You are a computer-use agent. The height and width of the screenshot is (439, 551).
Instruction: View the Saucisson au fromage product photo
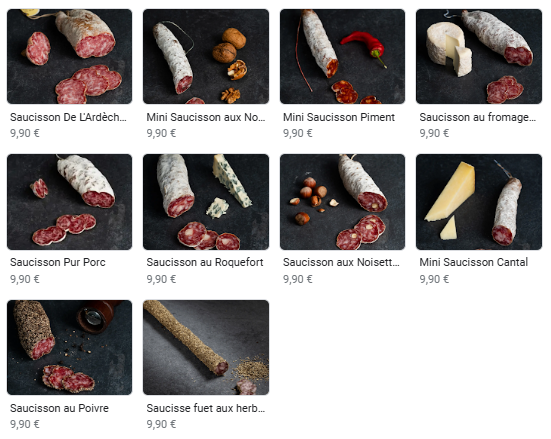479,57
